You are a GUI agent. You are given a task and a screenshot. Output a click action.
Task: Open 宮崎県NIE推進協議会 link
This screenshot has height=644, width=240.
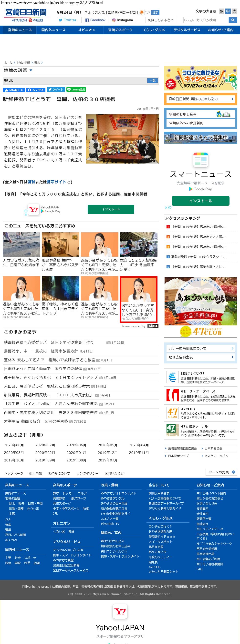(182, 449)
